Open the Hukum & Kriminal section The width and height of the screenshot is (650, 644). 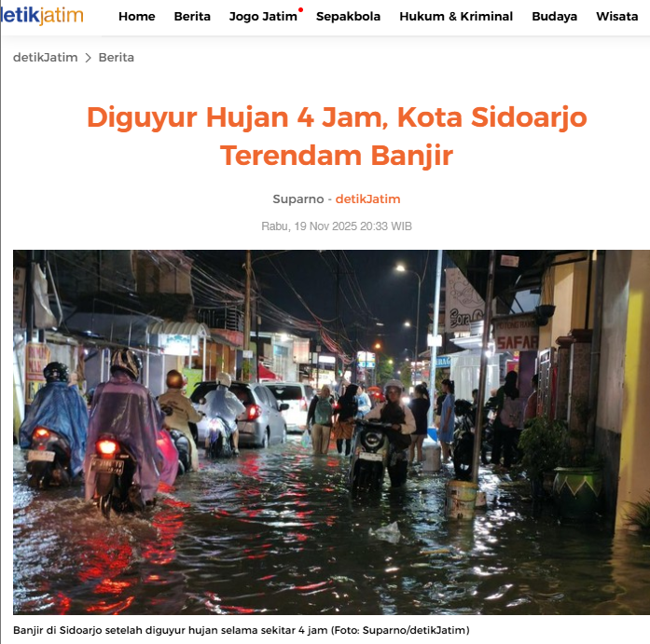pos(456,16)
